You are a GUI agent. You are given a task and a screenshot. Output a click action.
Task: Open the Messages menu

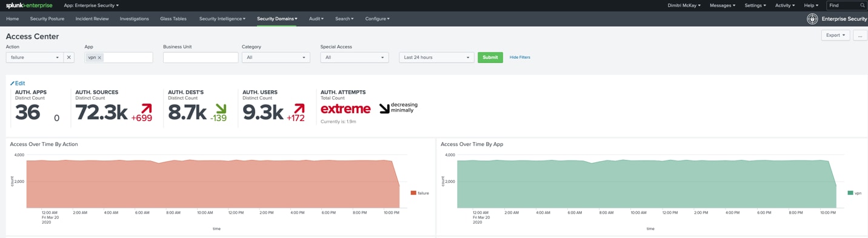(x=722, y=5)
